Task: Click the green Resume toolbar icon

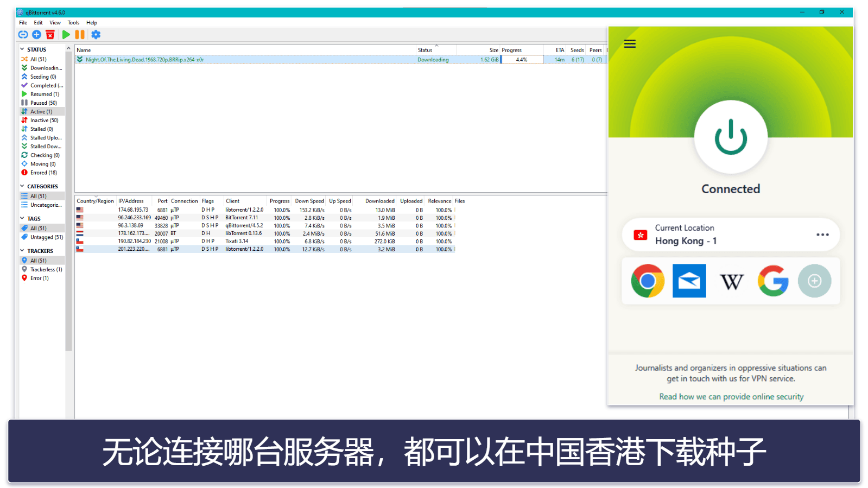Action: 66,35
